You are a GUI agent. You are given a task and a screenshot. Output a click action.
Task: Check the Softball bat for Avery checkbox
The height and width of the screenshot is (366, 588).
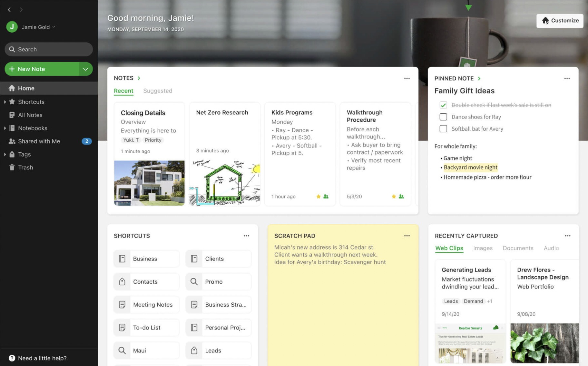point(444,129)
